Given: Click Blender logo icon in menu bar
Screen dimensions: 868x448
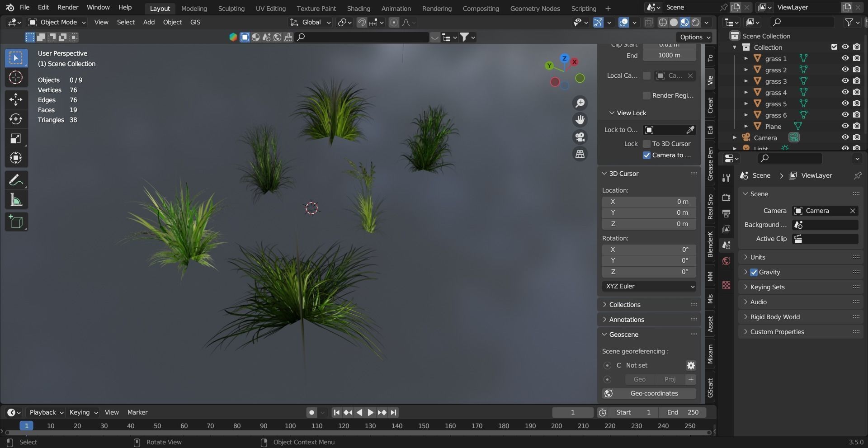Looking at the screenshot, I should coord(10,8).
